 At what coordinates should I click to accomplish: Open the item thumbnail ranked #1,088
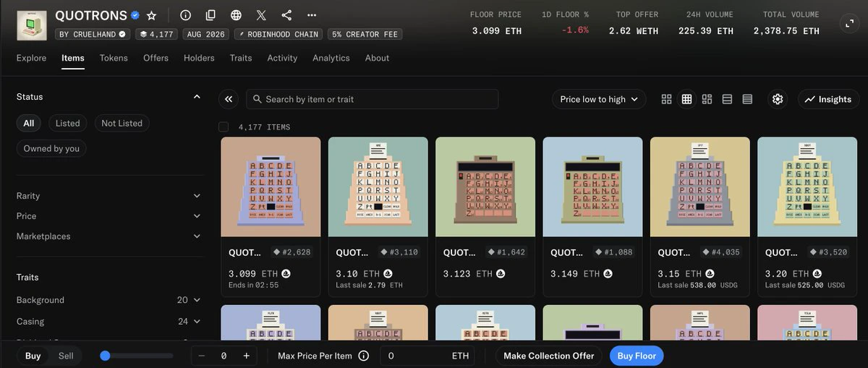click(592, 187)
